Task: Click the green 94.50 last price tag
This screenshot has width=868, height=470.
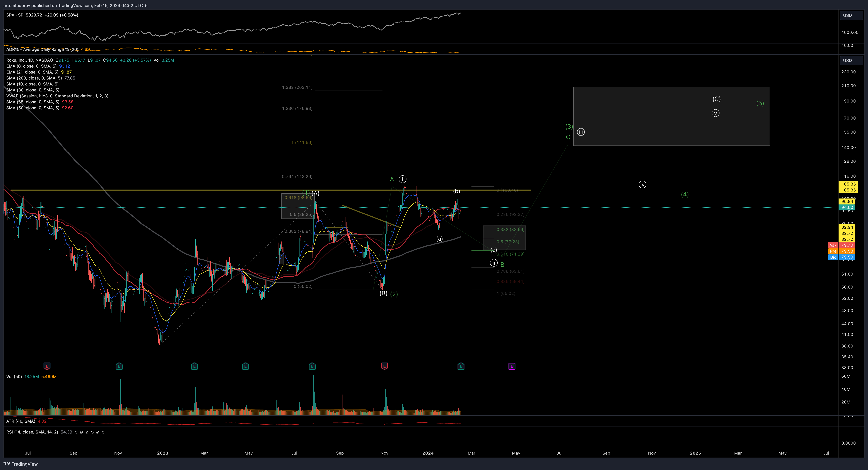Action: 847,207
